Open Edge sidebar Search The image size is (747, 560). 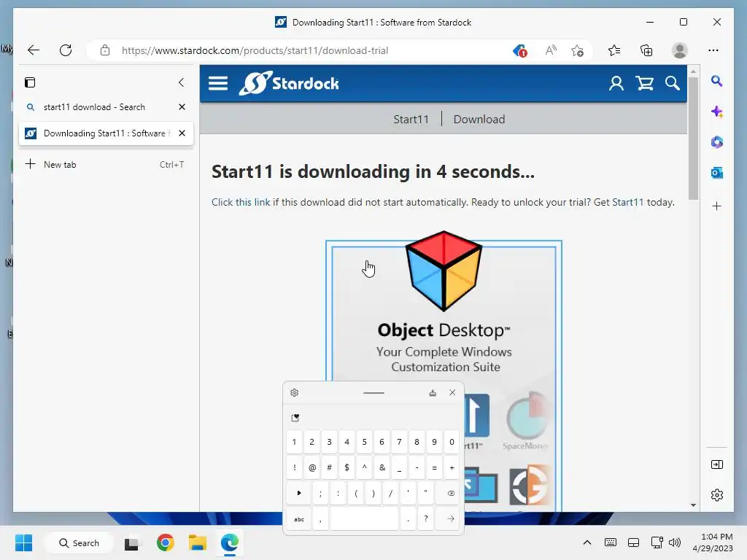pos(717,82)
